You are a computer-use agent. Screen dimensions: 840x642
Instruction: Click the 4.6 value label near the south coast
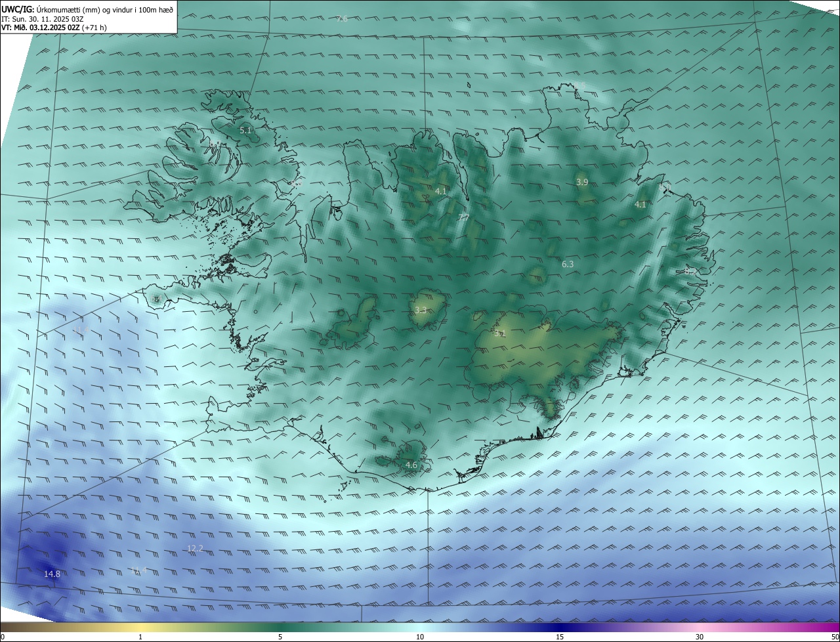tap(411, 465)
